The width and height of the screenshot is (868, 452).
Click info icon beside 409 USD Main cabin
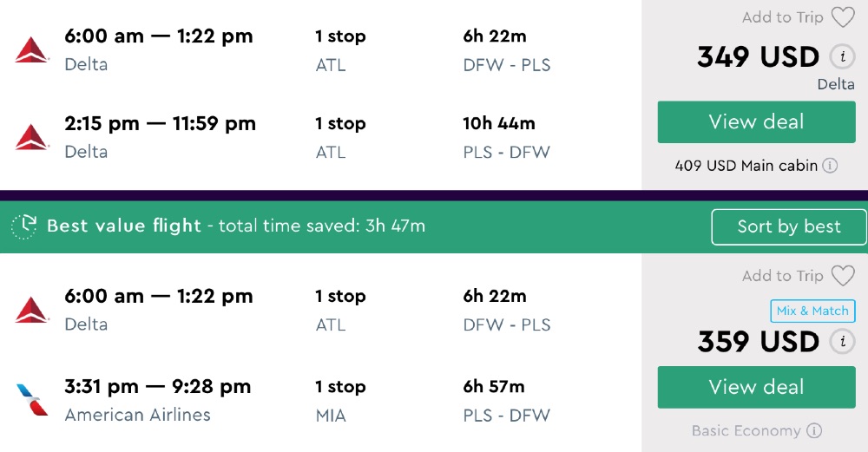(x=830, y=165)
